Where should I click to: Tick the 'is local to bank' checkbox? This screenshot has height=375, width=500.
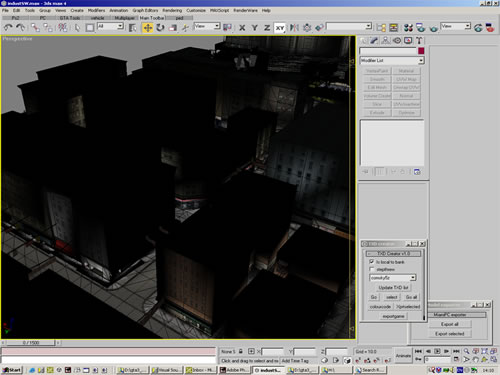(x=372, y=262)
